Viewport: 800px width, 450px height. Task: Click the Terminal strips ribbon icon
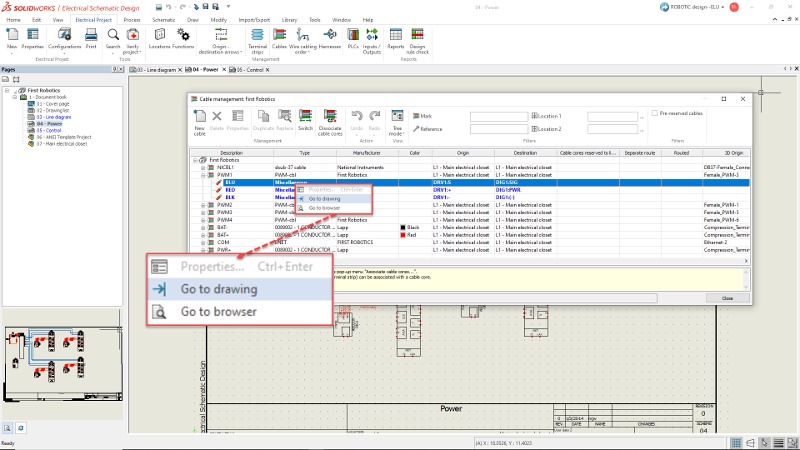click(x=257, y=36)
